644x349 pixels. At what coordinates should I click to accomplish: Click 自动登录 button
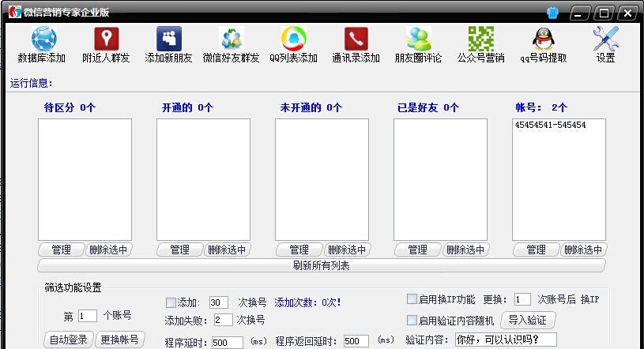coord(69,340)
